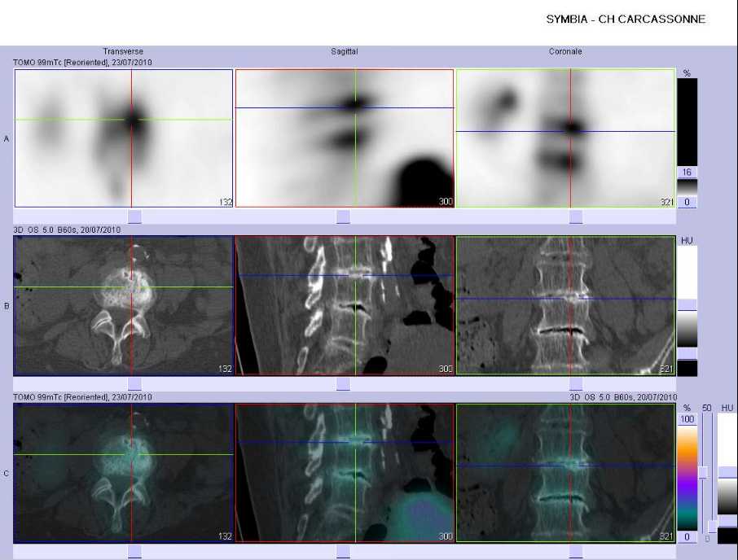Click the % label above row A scale
Screen dimensions: 738x560
click(687, 73)
